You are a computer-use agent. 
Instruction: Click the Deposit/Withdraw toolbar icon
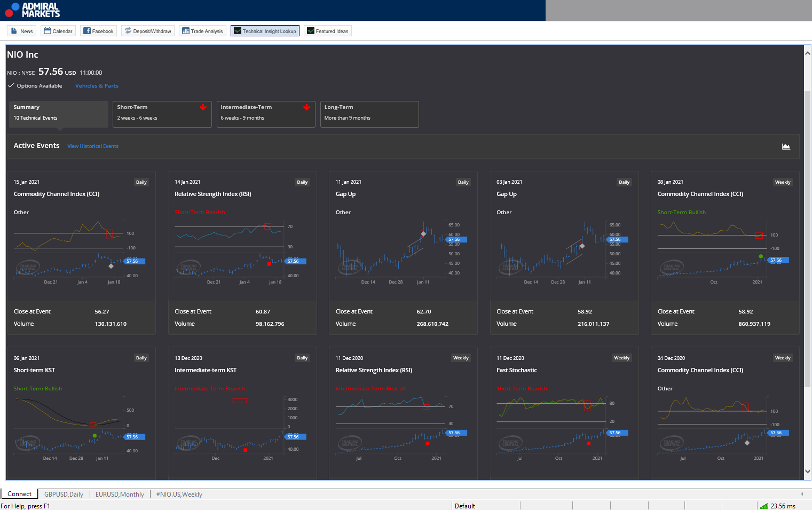click(147, 31)
